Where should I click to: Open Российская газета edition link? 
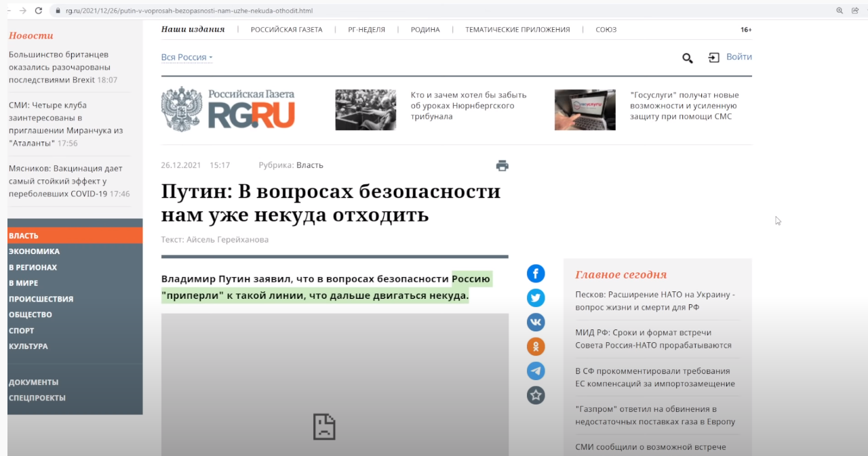(x=286, y=30)
